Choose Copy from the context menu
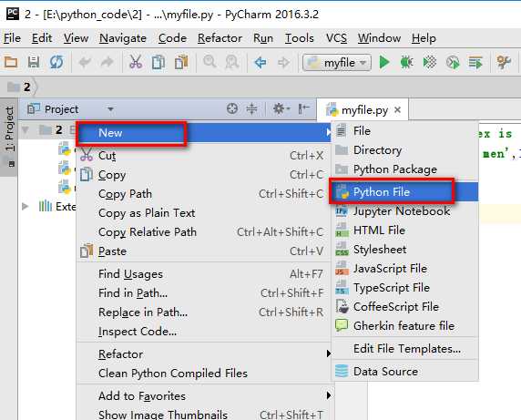 coord(204,174)
